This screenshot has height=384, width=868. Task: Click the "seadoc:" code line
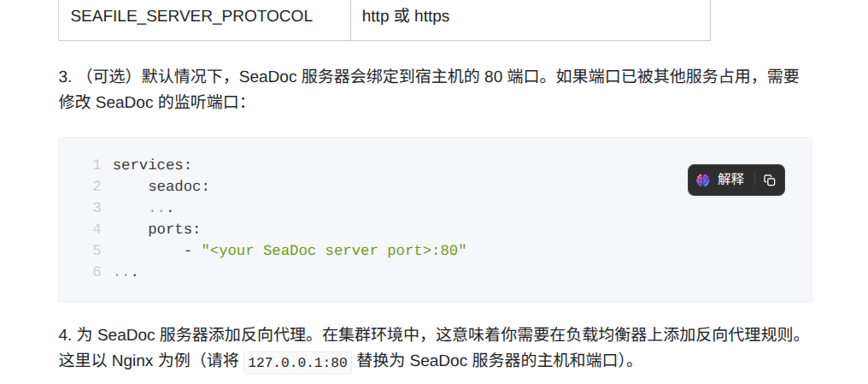(179, 186)
